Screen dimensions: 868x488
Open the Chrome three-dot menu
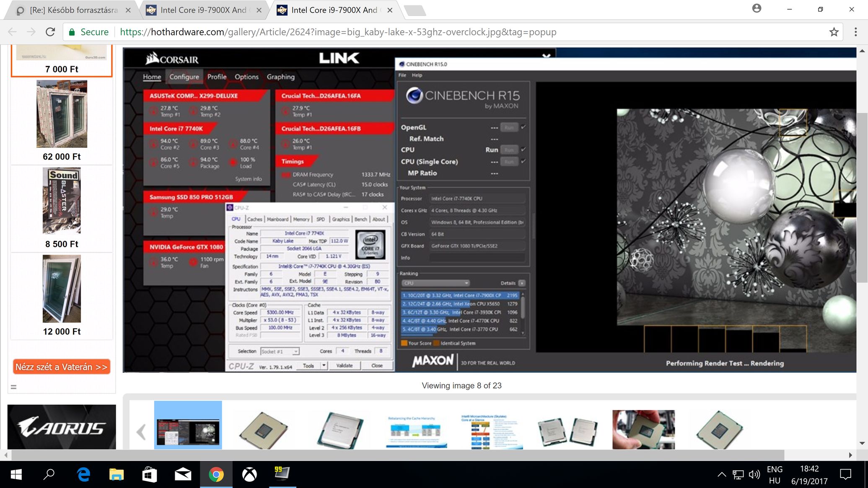click(856, 32)
